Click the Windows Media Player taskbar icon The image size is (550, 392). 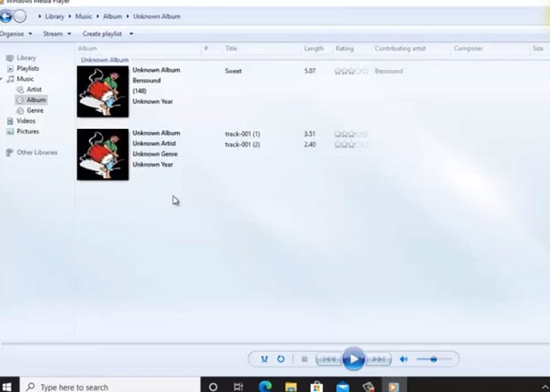pos(394,386)
